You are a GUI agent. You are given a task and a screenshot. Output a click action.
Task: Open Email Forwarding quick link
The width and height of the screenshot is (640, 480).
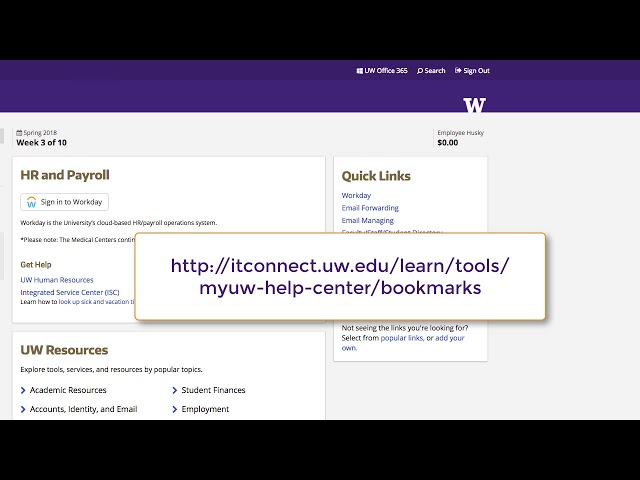370,208
